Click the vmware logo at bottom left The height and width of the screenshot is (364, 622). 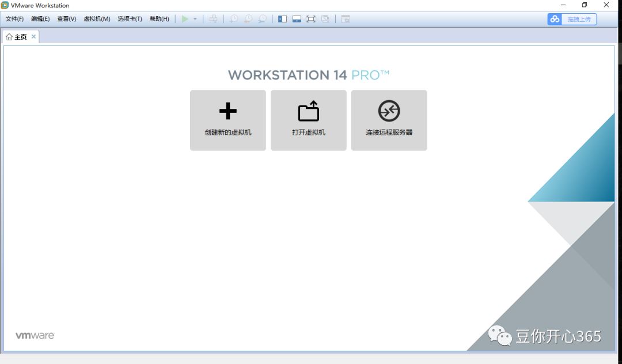click(x=35, y=335)
